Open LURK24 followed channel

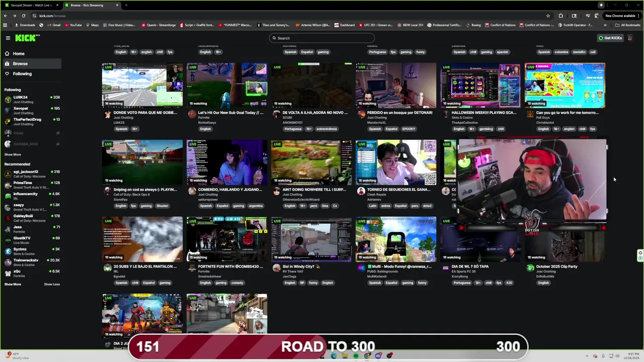pos(31,99)
